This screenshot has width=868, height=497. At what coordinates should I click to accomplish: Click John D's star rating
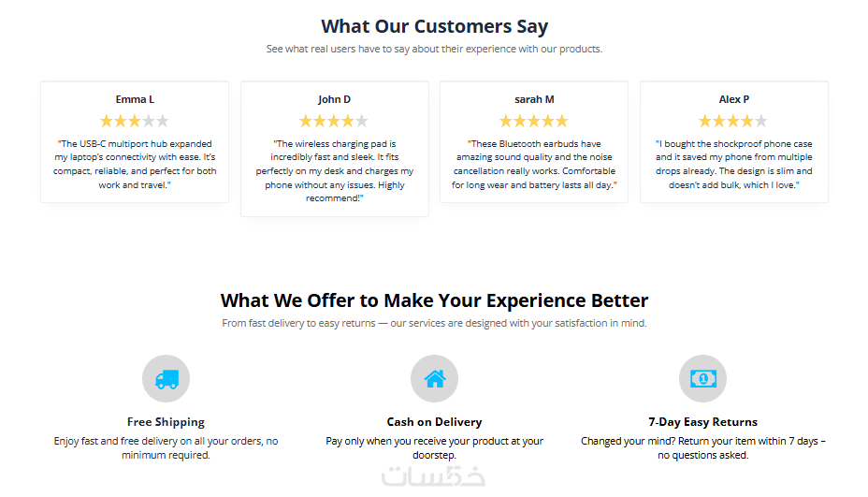(334, 121)
